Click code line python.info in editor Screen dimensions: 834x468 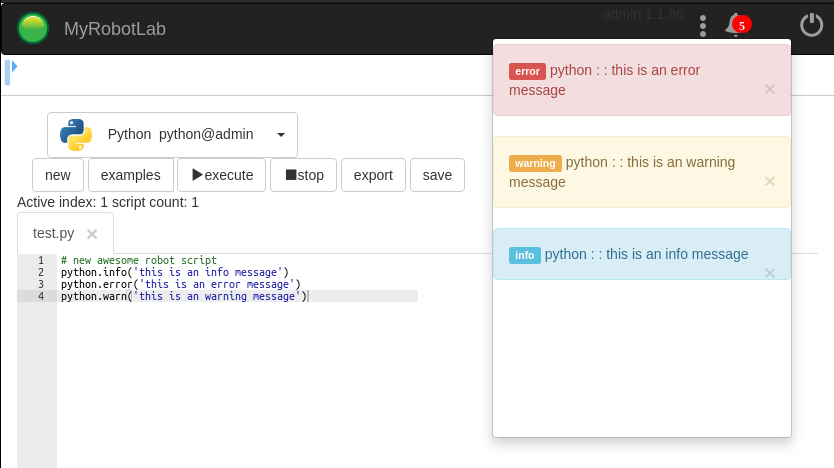click(174, 272)
